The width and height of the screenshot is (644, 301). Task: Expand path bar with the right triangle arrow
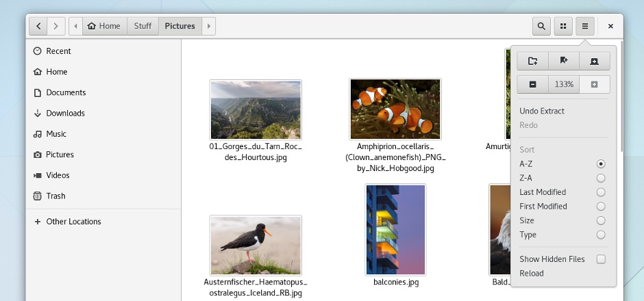209,26
